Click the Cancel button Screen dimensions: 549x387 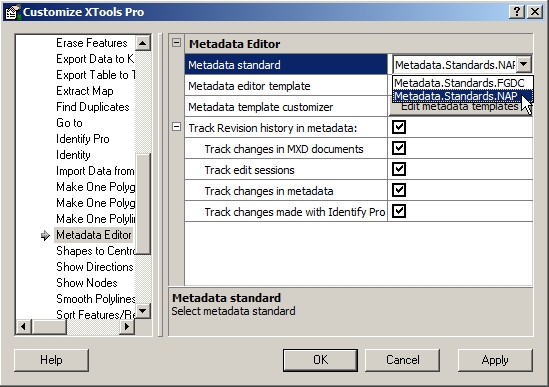pyautogui.click(x=402, y=360)
